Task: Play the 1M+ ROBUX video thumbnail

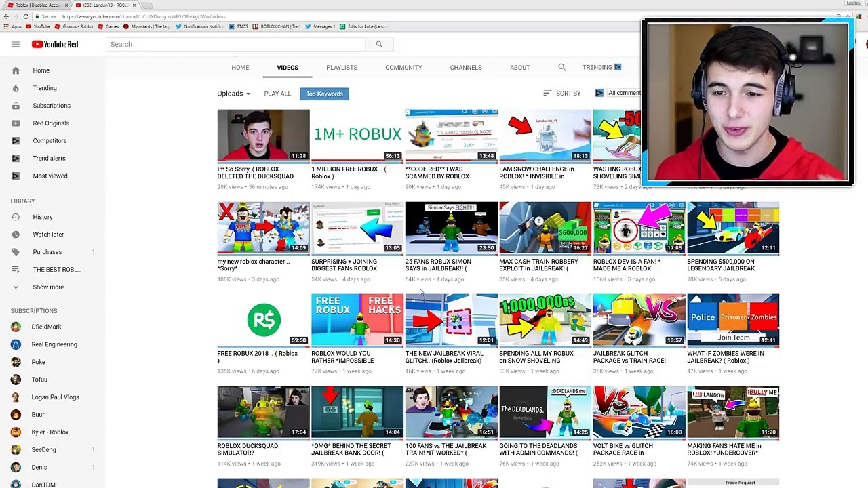Action: point(357,136)
